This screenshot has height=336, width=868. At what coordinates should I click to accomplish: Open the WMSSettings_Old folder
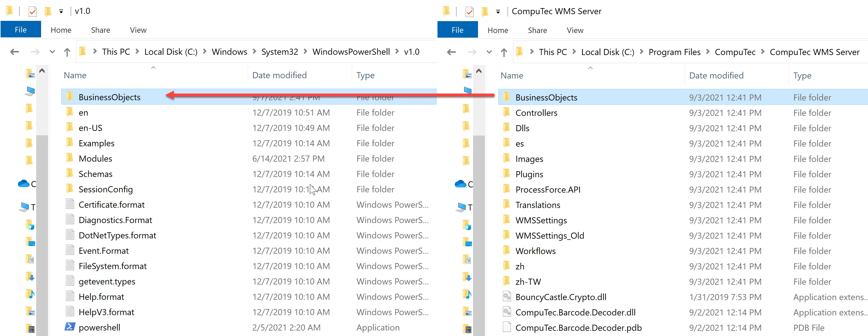click(549, 235)
